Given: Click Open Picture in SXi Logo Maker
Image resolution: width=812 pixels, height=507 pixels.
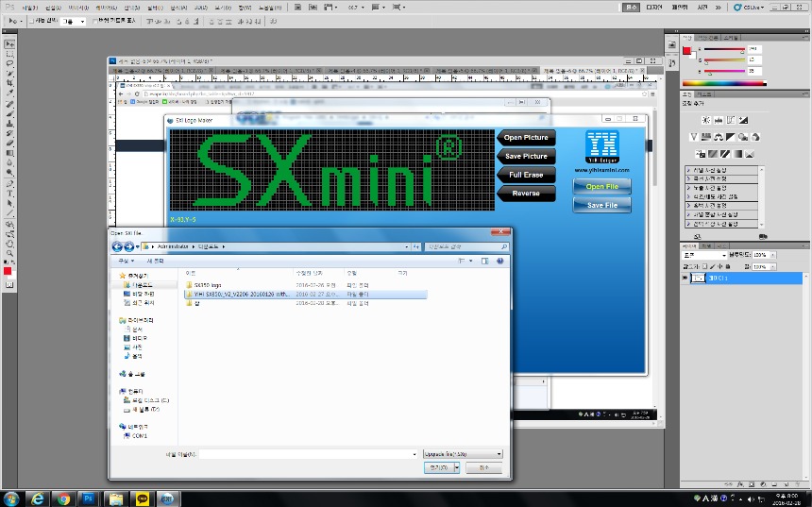Looking at the screenshot, I should click(526, 138).
